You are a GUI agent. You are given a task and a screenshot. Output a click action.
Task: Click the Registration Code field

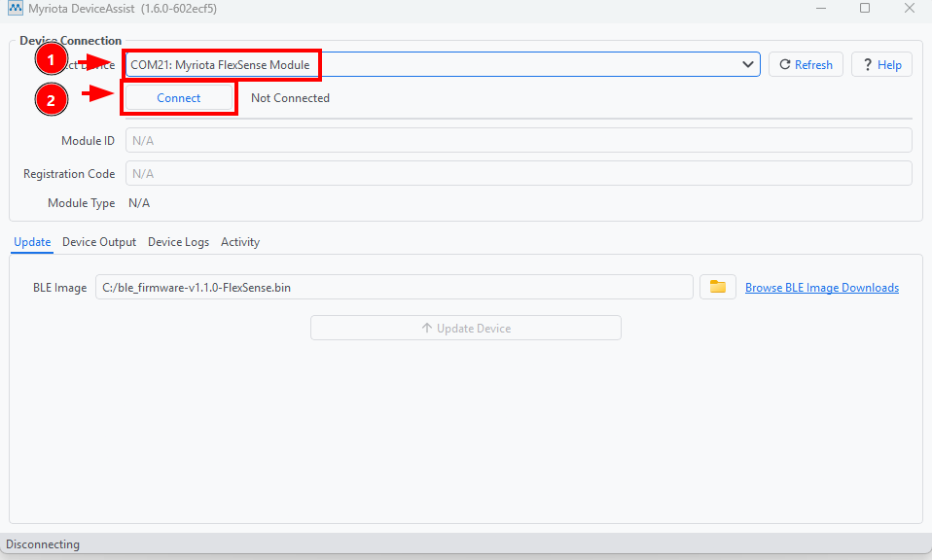[519, 173]
